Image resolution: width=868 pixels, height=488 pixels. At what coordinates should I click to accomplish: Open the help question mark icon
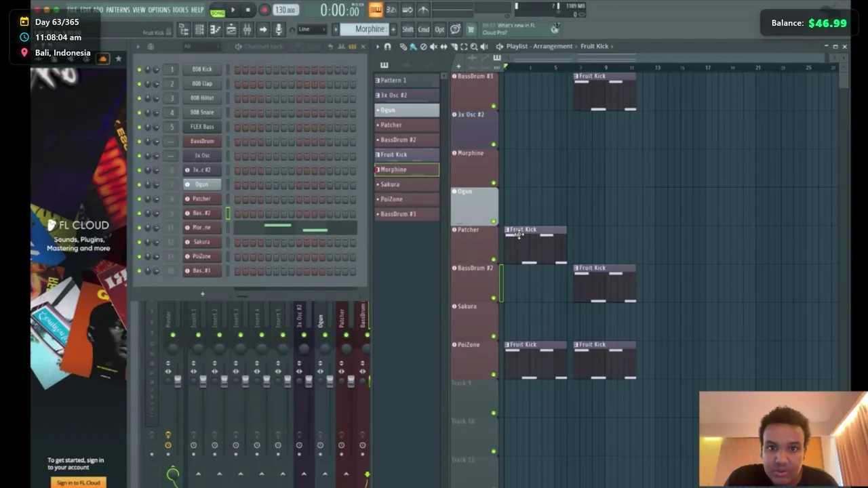(455, 29)
